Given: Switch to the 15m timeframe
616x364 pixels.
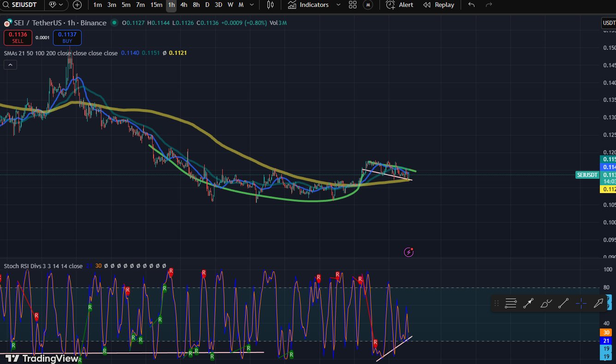Looking at the screenshot, I should [x=156, y=5].
